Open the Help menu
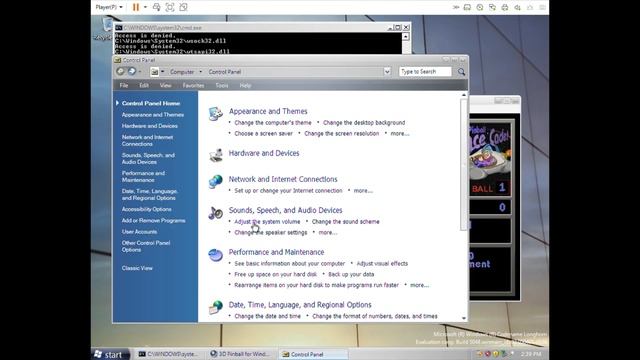Viewport: 640px width, 360px height. coord(245,85)
